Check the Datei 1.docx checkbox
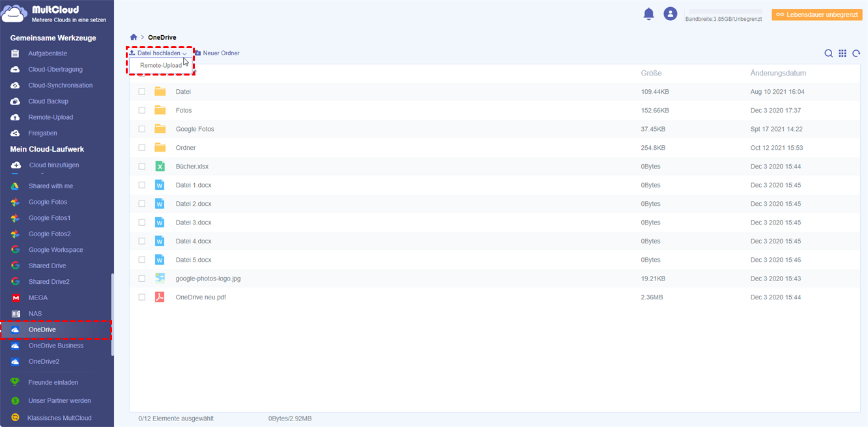This screenshot has width=868, height=427. coord(142,185)
